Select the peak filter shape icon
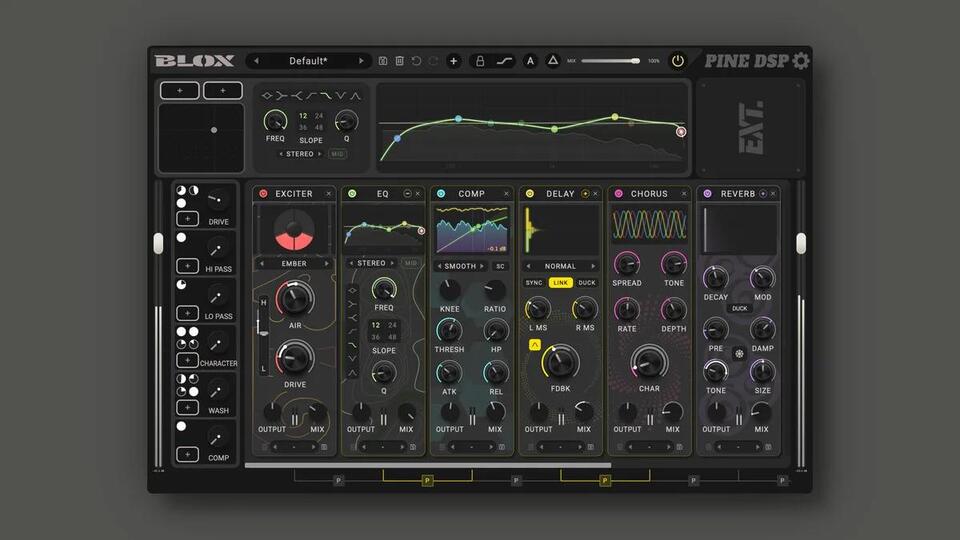The image size is (960, 540). pos(355,96)
